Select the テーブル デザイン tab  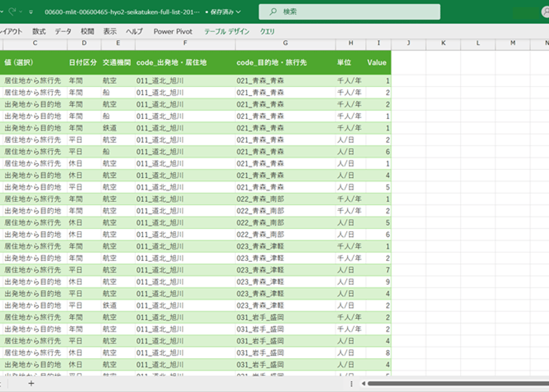[226, 31]
